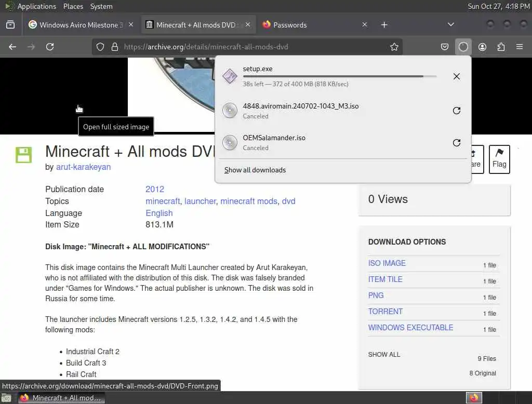Open the English language link
This screenshot has width=532, height=404.
point(159,213)
